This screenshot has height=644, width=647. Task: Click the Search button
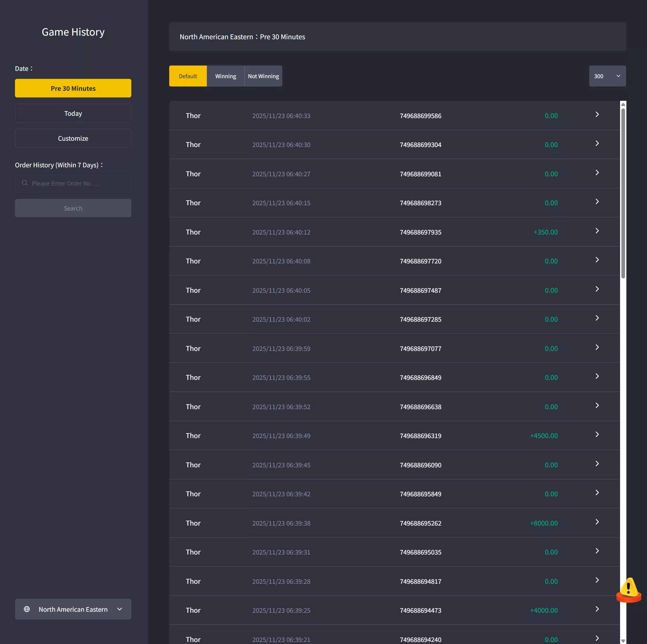pyautogui.click(x=73, y=209)
